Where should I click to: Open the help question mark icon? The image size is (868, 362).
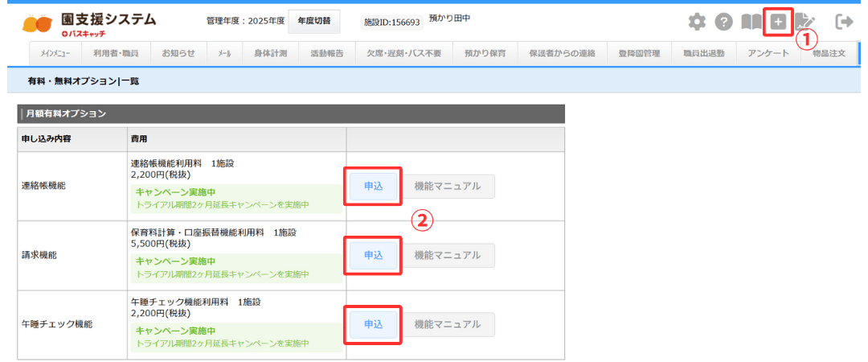pos(723,22)
